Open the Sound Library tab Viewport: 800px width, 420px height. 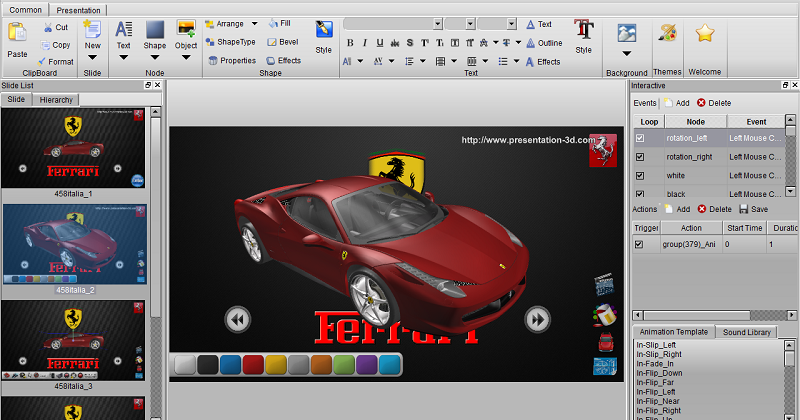(746, 332)
